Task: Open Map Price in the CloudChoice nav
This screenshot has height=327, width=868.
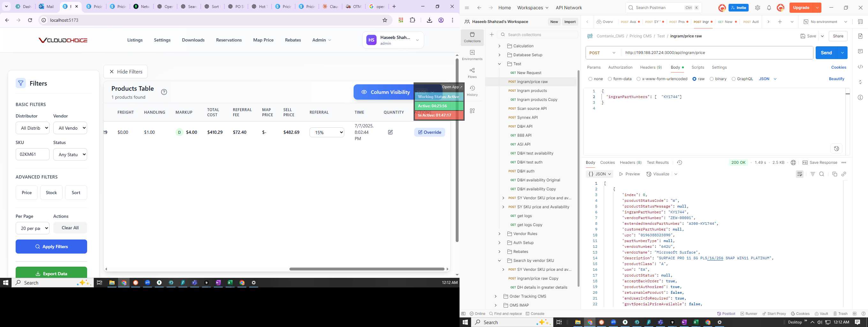Action: [263, 40]
